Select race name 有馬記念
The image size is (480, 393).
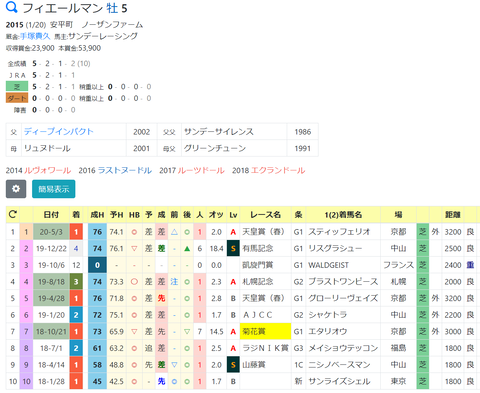pyautogui.click(x=258, y=248)
